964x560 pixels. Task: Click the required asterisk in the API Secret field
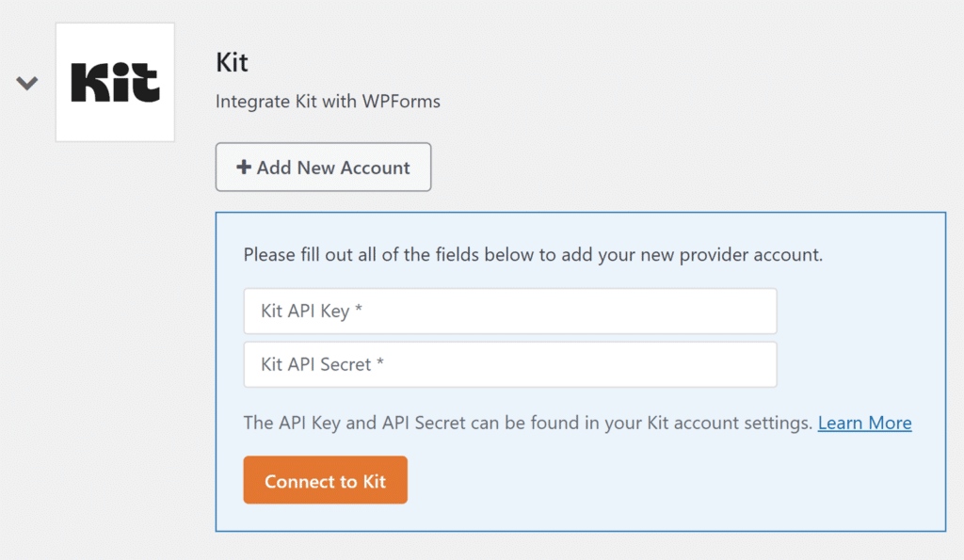[380, 364]
